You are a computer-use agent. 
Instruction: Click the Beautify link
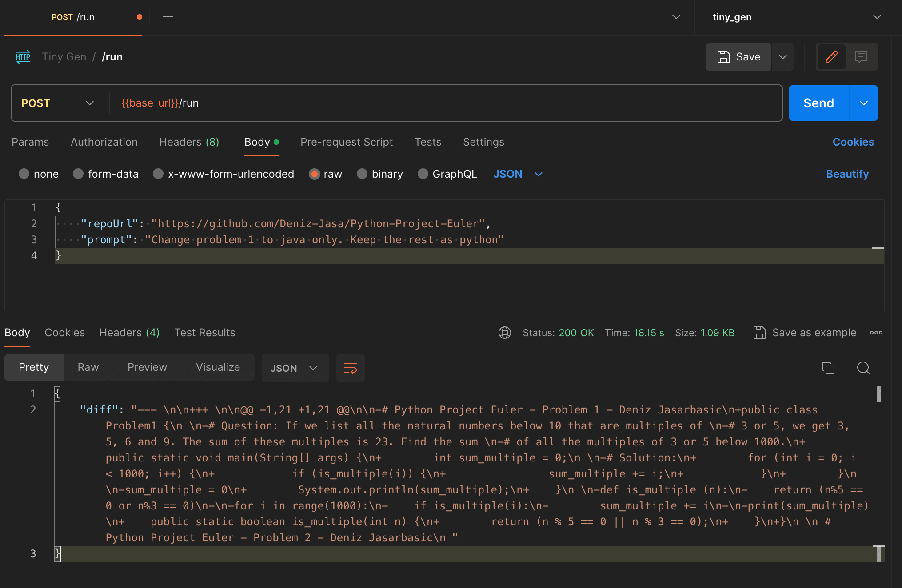(847, 174)
